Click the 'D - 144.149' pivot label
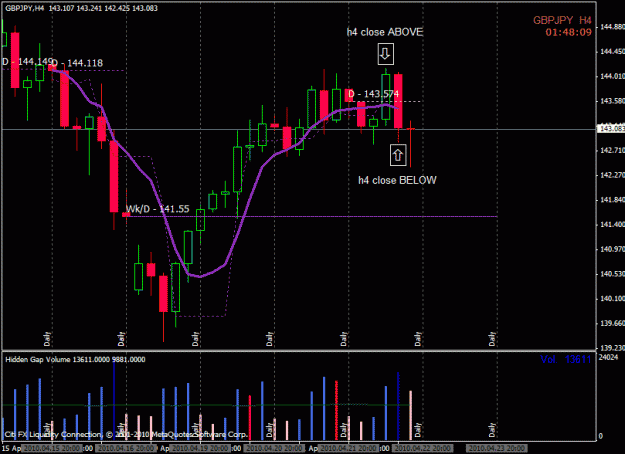The width and height of the screenshot is (625, 454). tap(27, 61)
